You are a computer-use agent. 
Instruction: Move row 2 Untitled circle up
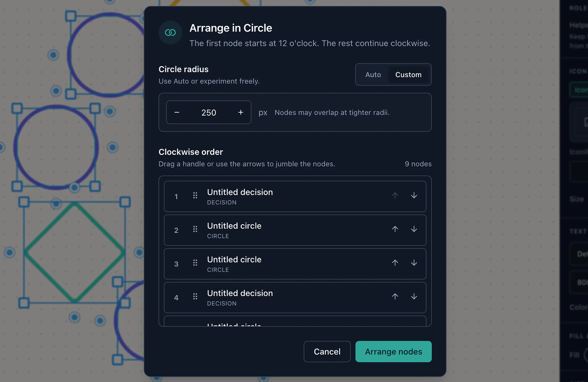click(395, 229)
